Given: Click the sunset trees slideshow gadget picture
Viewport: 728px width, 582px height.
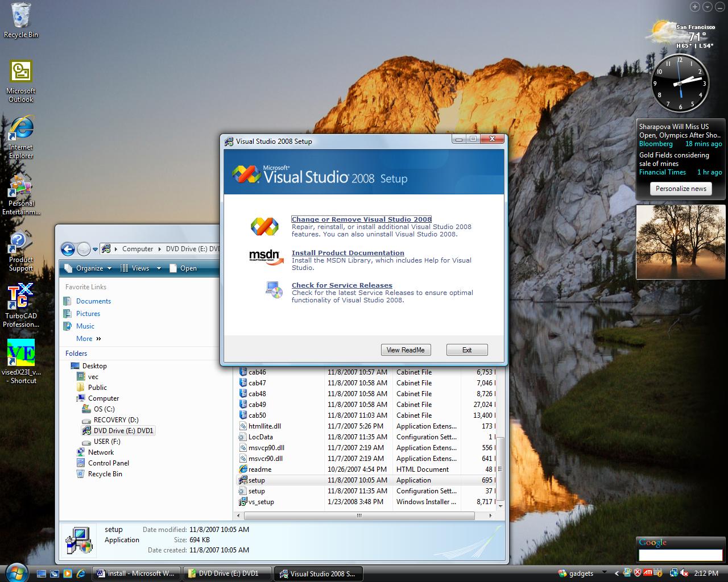Looking at the screenshot, I should [680, 243].
